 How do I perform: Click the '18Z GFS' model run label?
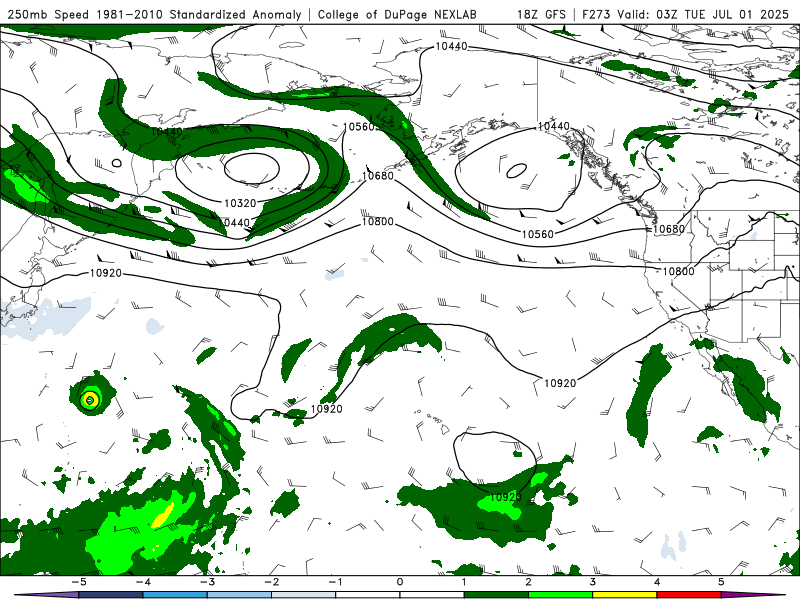[x=541, y=14]
